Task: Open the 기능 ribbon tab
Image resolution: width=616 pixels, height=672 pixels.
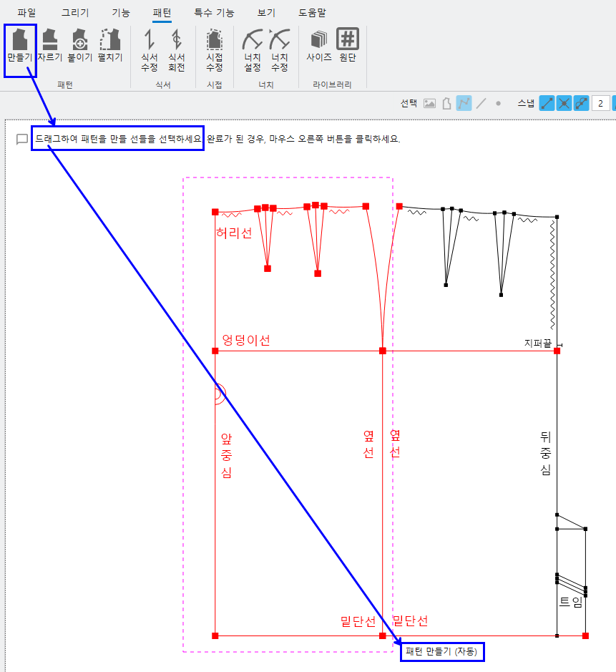Action: [x=121, y=13]
